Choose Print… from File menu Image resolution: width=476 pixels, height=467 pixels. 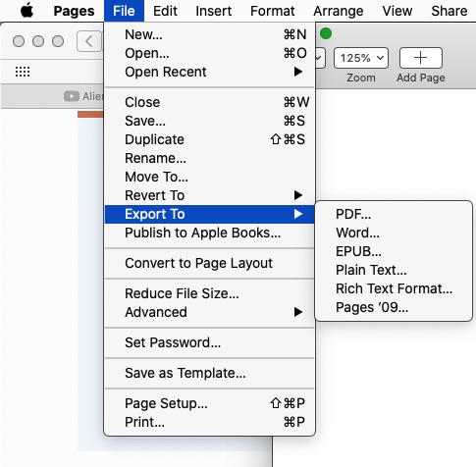coord(209,422)
